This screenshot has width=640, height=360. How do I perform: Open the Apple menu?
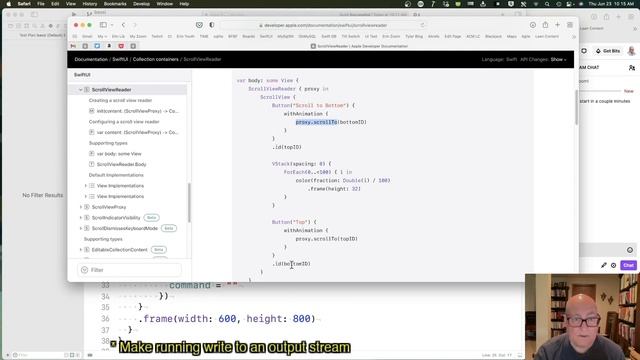tap(9, 4)
